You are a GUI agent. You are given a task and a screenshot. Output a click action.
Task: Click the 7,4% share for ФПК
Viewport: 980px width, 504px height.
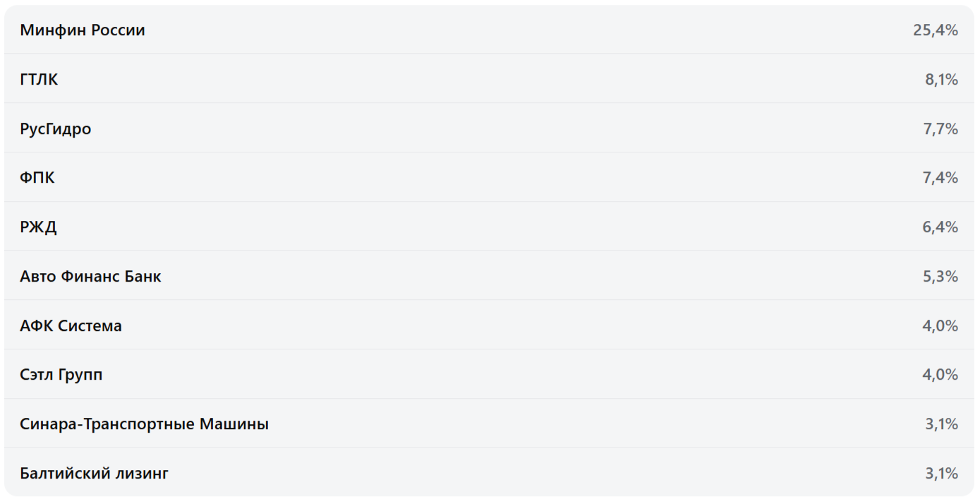[940, 178]
